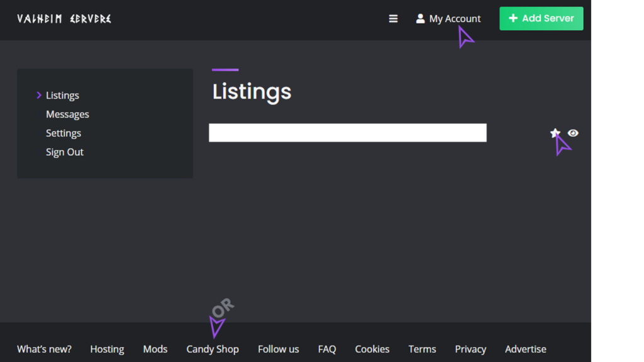Image resolution: width=644 pixels, height=362 pixels.
Task: Click the white listing bar
Action: pos(347,133)
